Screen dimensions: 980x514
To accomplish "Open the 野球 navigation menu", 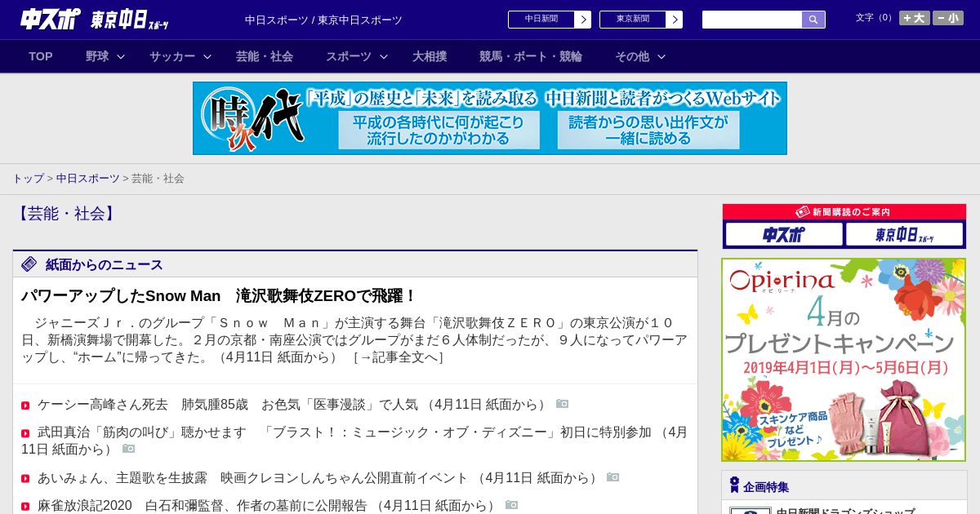I will 97,56.
